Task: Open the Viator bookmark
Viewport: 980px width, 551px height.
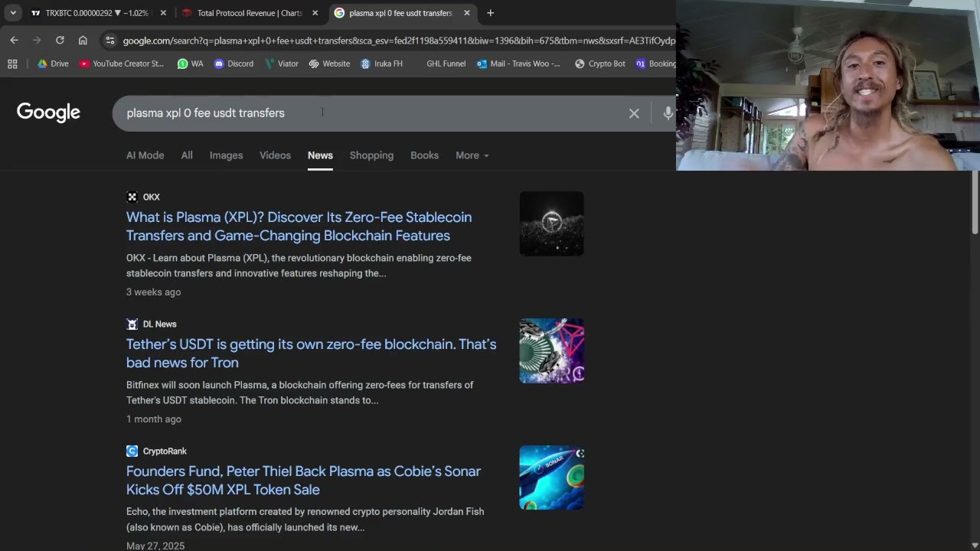Action: coord(281,64)
